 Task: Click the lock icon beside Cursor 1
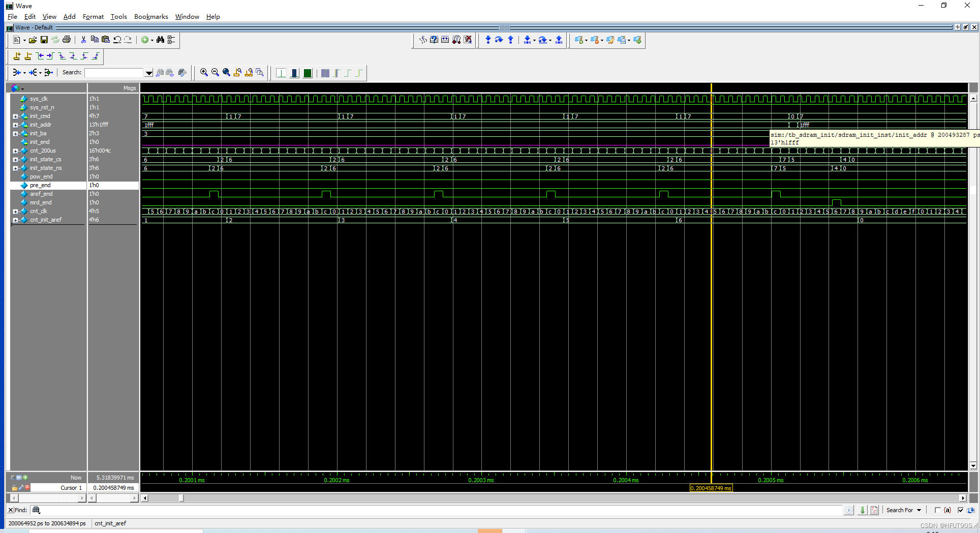coord(15,487)
